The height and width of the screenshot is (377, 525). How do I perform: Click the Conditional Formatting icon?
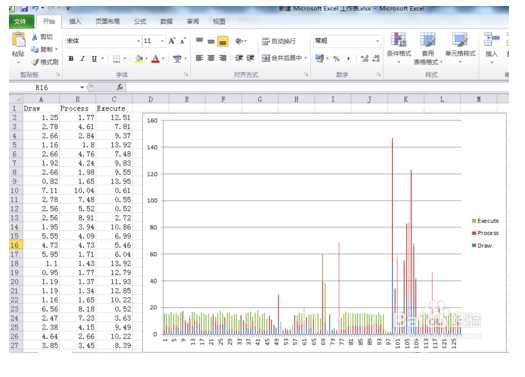(x=399, y=48)
